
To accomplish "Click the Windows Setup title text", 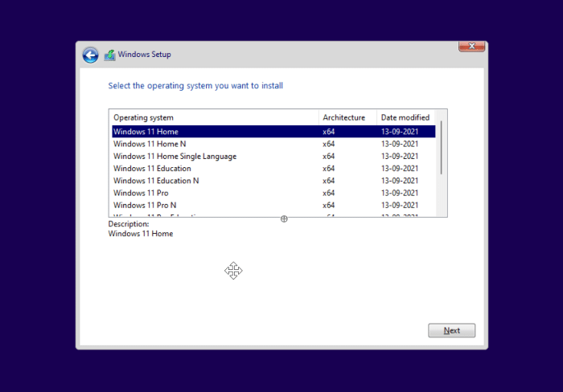I will click(x=144, y=55).
